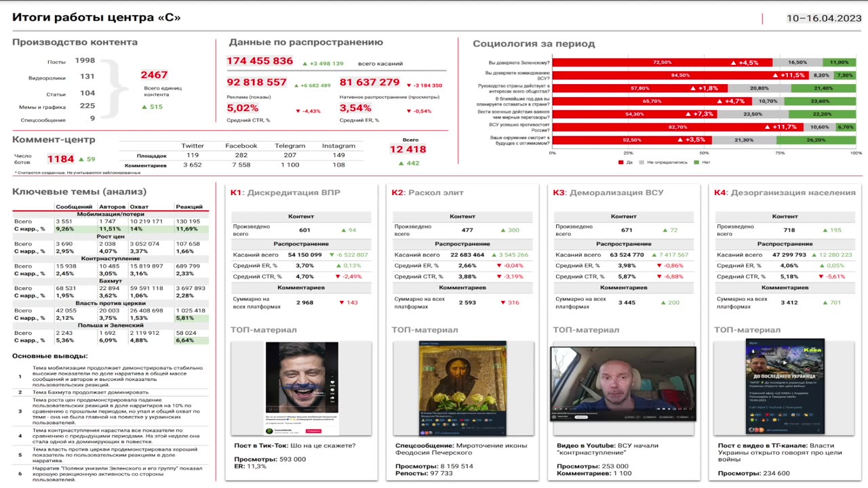868x488 pixels.
Task: Open the K2 icon image top-material thumbnail
Action: pos(464,388)
